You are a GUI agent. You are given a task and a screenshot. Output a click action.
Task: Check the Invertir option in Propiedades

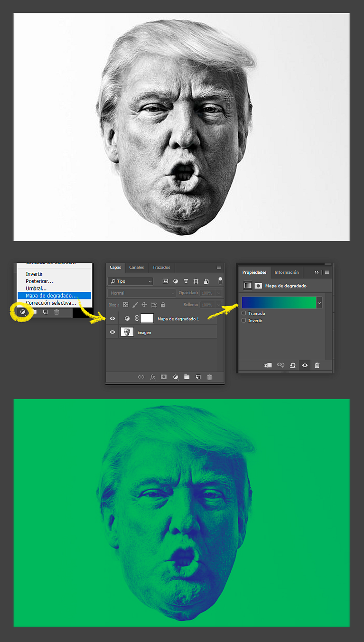click(244, 320)
